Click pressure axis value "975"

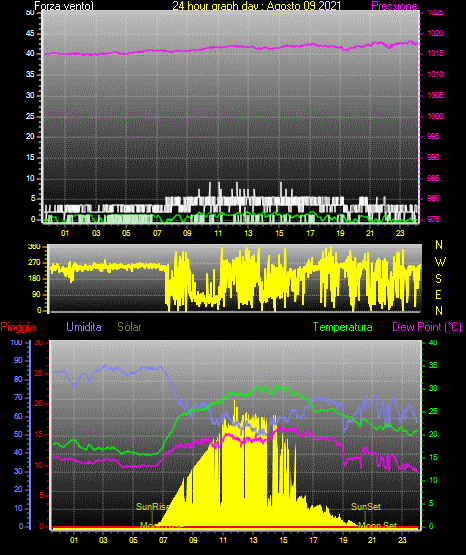[x=433, y=219]
